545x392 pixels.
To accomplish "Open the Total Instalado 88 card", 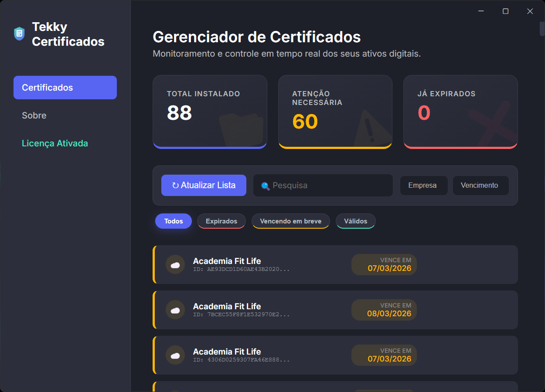I will 210,112.
